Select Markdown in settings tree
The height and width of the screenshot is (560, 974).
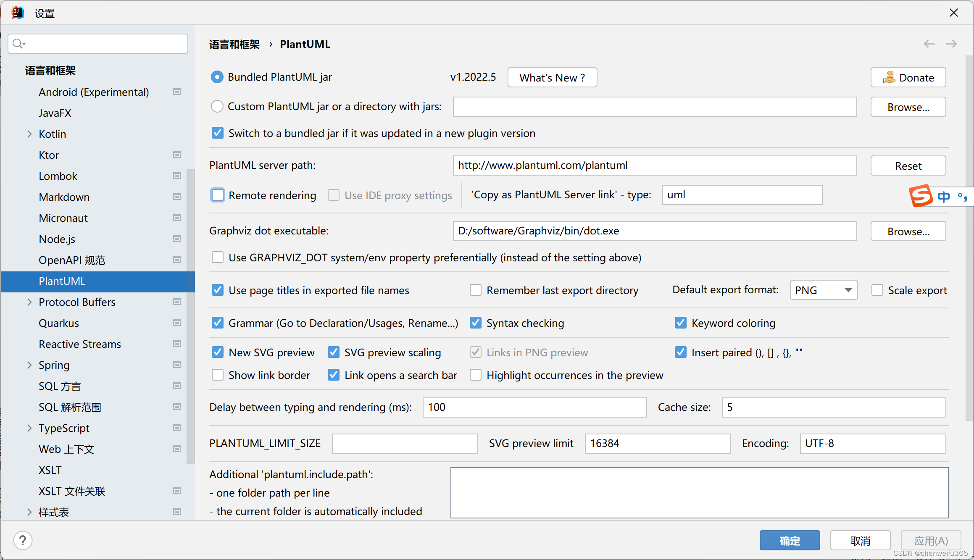point(64,197)
